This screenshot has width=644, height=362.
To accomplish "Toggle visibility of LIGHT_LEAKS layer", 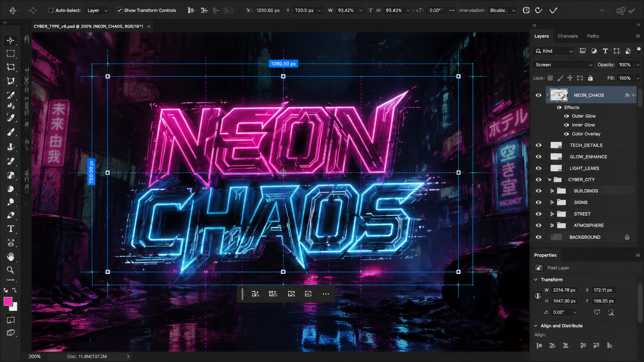I will click(538, 168).
